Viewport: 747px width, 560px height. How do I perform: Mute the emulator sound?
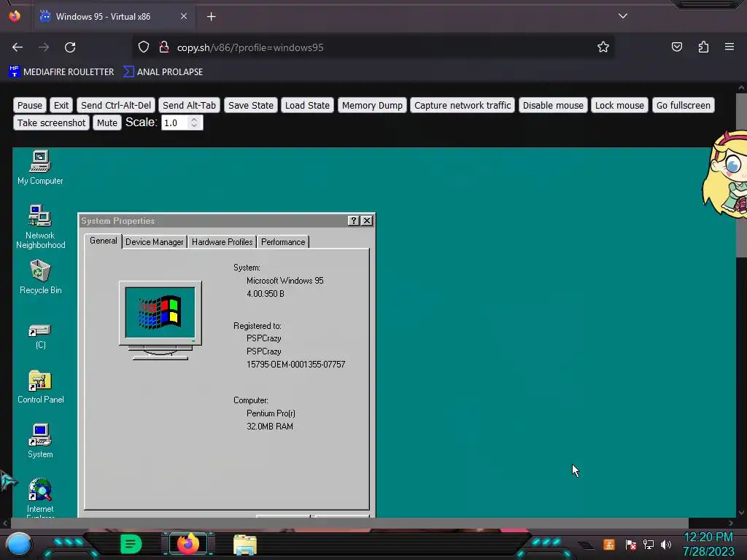(x=107, y=122)
